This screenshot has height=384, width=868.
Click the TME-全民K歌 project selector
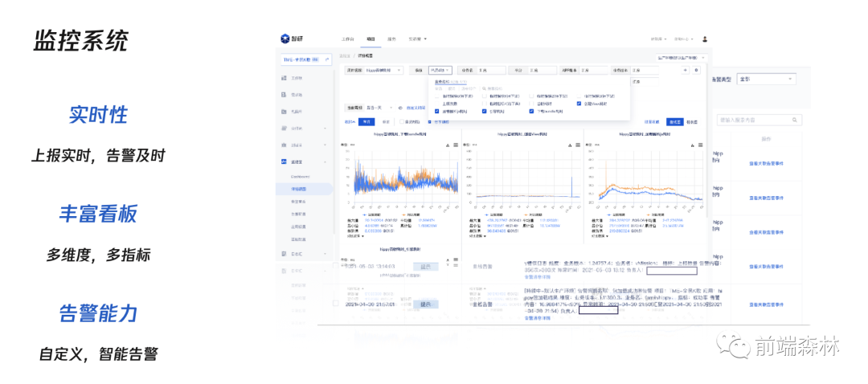pyautogui.click(x=306, y=59)
